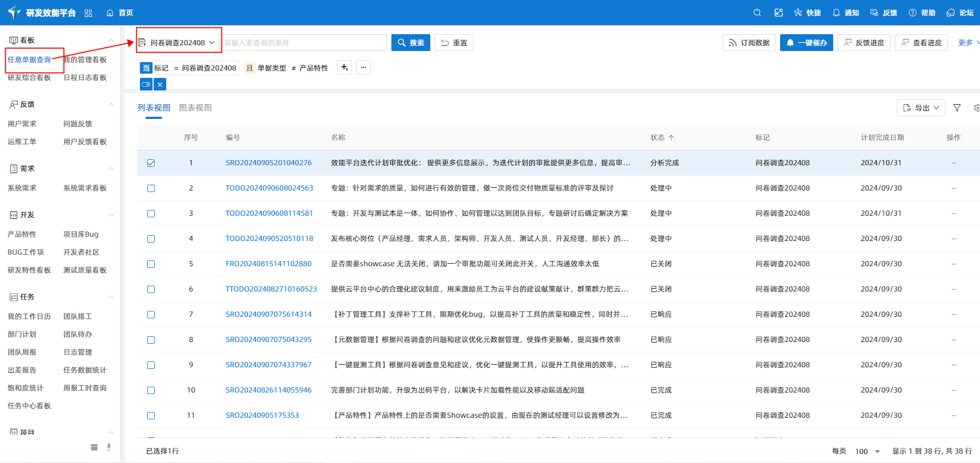The height and width of the screenshot is (463, 980).
Task: Uncheck the checkbox for row 1
Action: click(x=151, y=163)
